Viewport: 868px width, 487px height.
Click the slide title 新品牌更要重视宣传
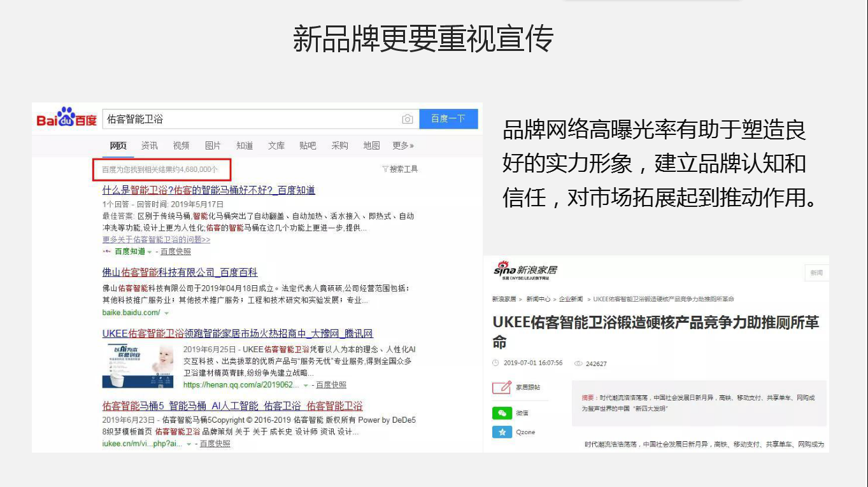click(x=423, y=38)
